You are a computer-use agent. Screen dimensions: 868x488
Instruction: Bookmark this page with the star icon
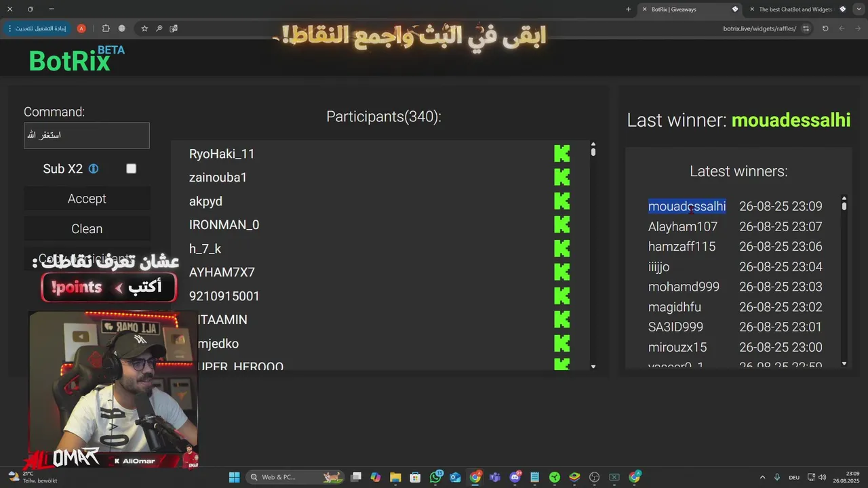click(144, 28)
